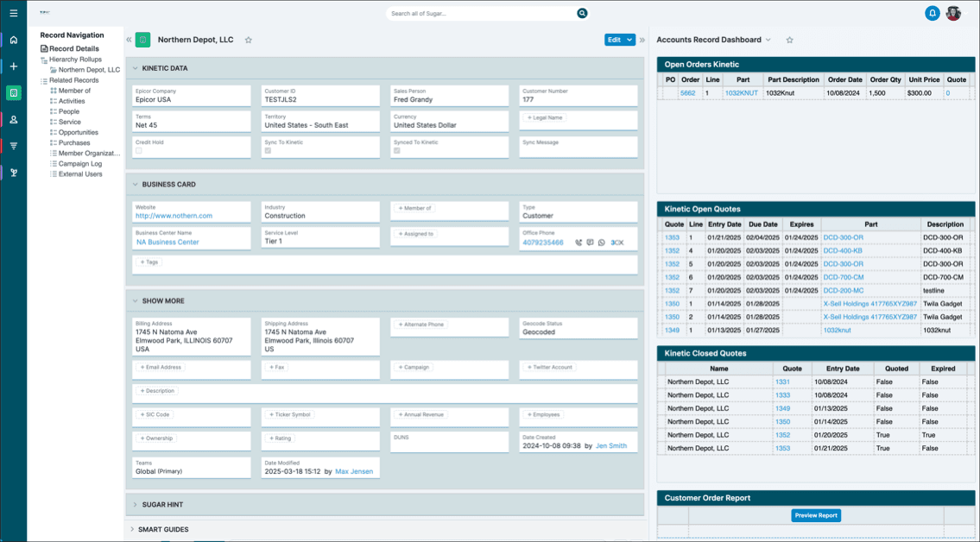Image resolution: width=980 pixels, height=542 pixels.
Task: Uncheck the Synced To Kinetic checkbox
Action: tap(396, 148)
